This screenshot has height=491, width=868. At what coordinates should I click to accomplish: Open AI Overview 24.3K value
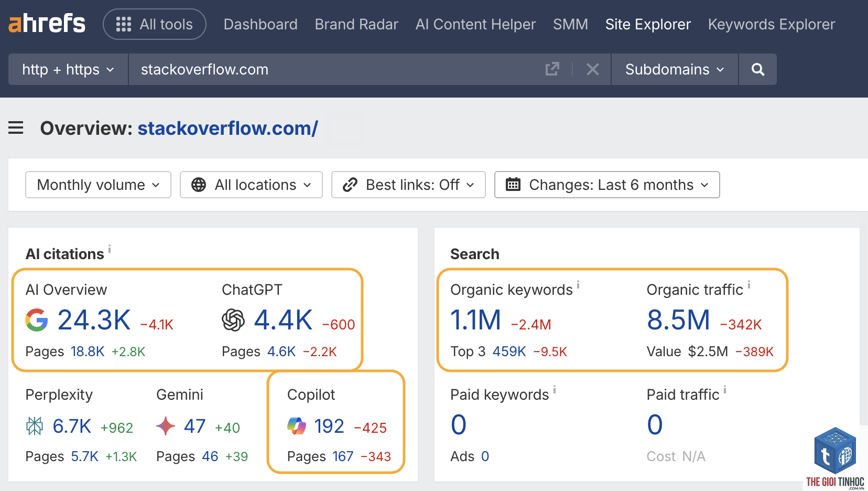[94, 320]
